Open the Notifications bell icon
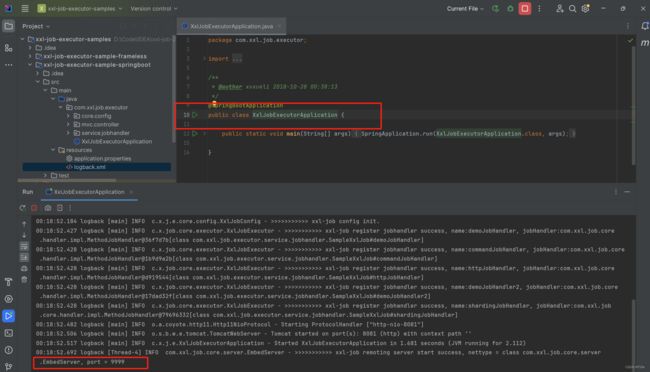Image resolution: width=650 pixels, height=372 pixels. [644, 26]
